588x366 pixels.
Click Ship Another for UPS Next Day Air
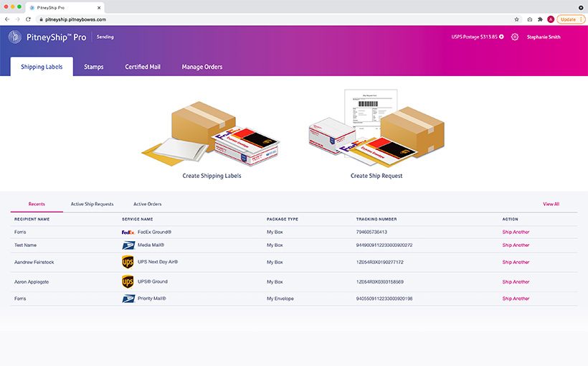click(x=516, y=262)
